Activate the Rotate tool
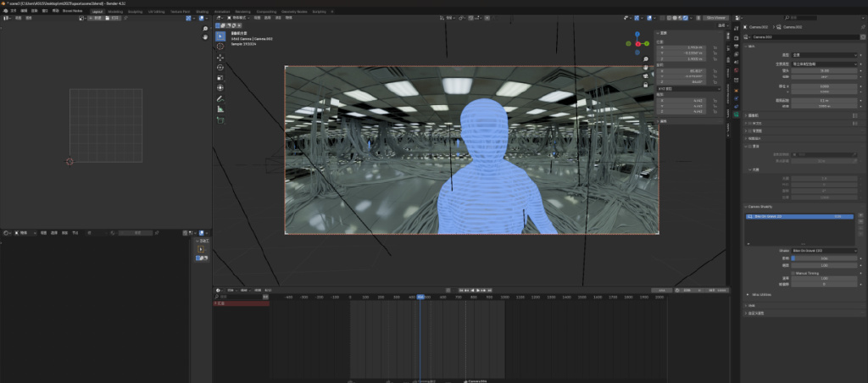Viewport: 868px width, 383px height. 220,68
